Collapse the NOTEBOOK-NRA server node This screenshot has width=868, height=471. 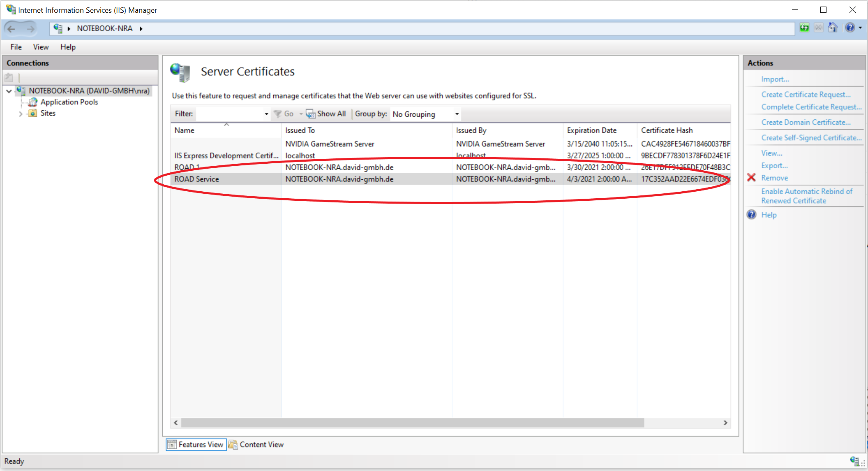point(9,91)
